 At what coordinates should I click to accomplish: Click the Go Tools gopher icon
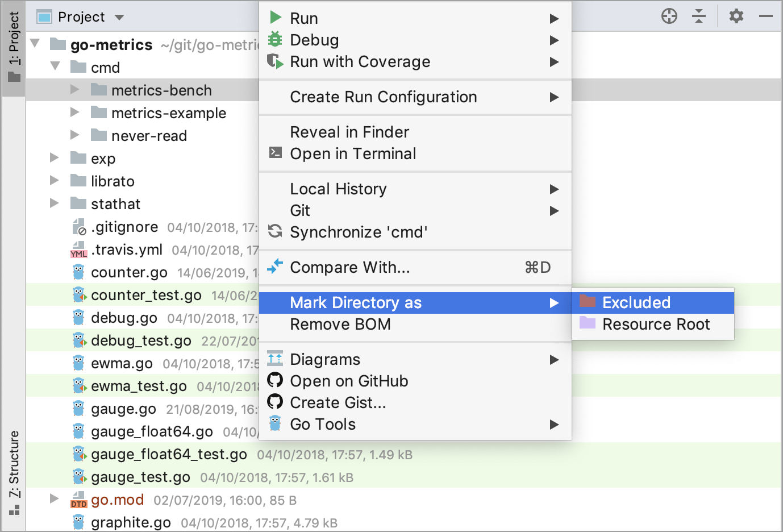tap(275, 423)
